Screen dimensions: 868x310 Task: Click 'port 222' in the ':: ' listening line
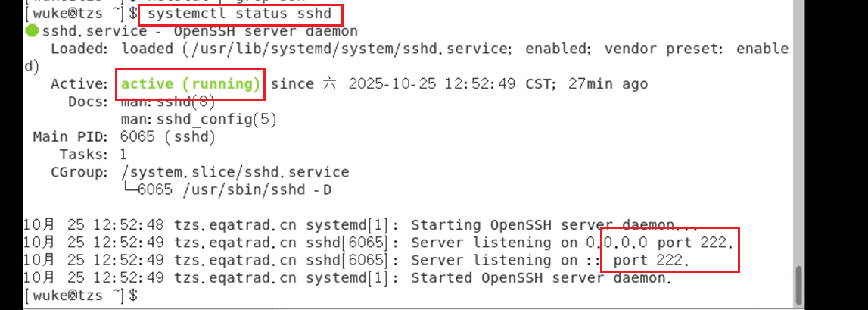(x=652, y=260)
